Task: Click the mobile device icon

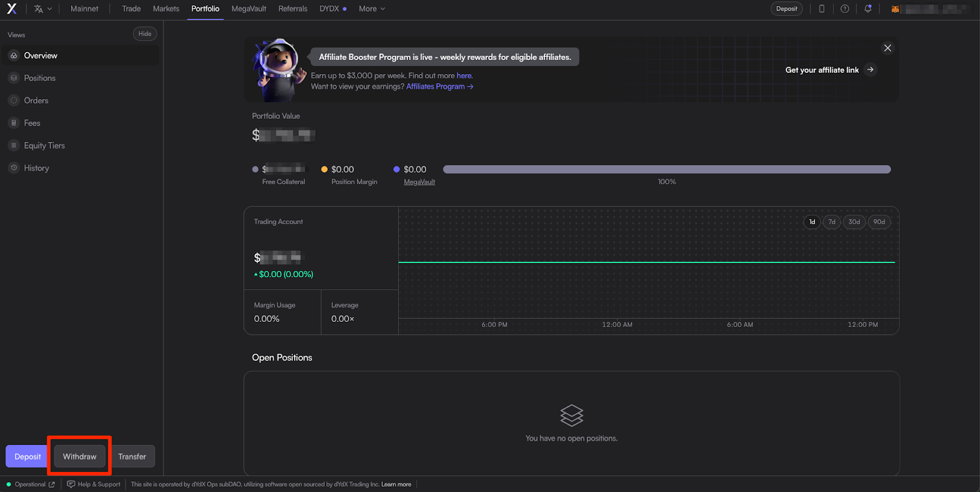Action: 822,9
